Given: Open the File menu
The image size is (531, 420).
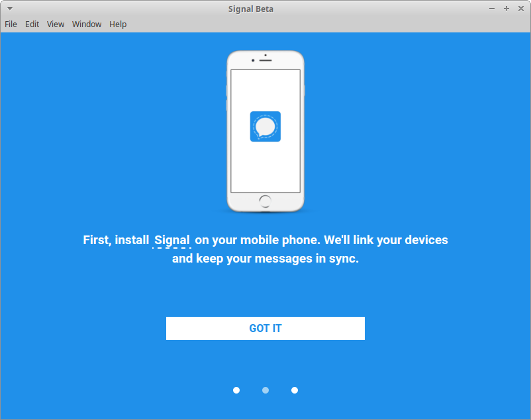Looking at the screenshot, I should point(11,24).
